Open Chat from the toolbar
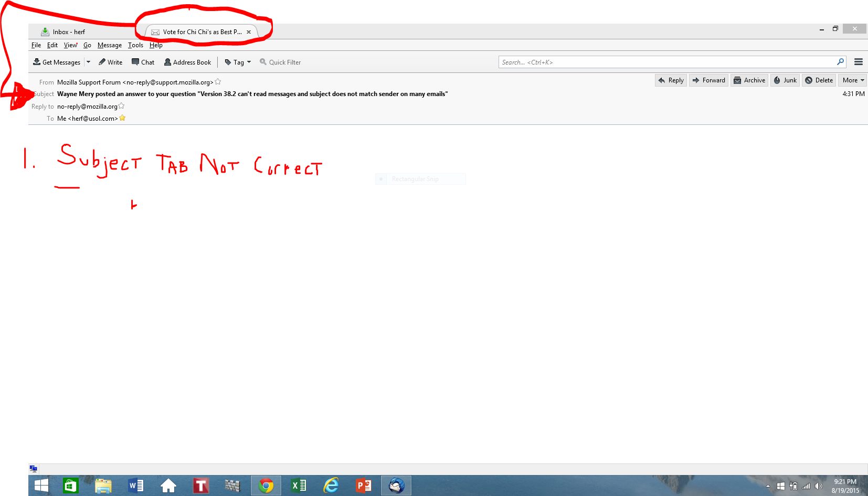 pos(143,62)
